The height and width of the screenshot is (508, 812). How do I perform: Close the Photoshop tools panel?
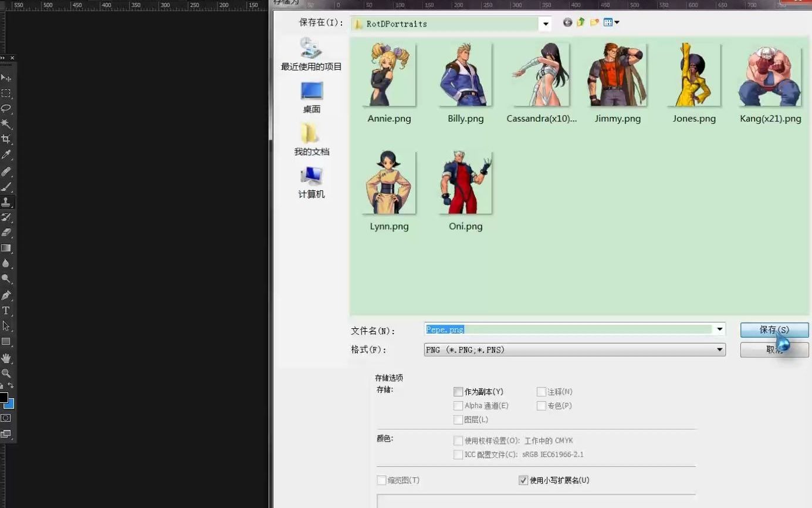pos(12,58)
